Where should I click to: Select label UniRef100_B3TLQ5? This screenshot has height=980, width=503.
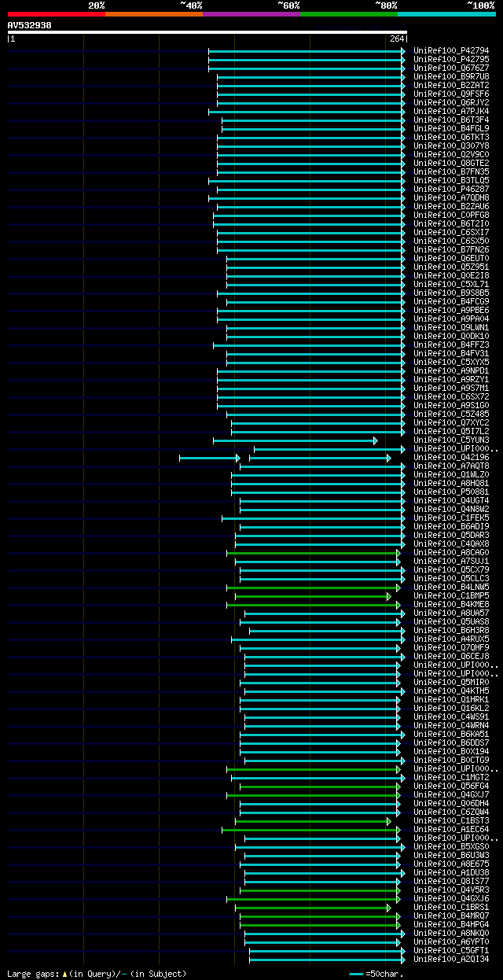click(x=451, y=181)
